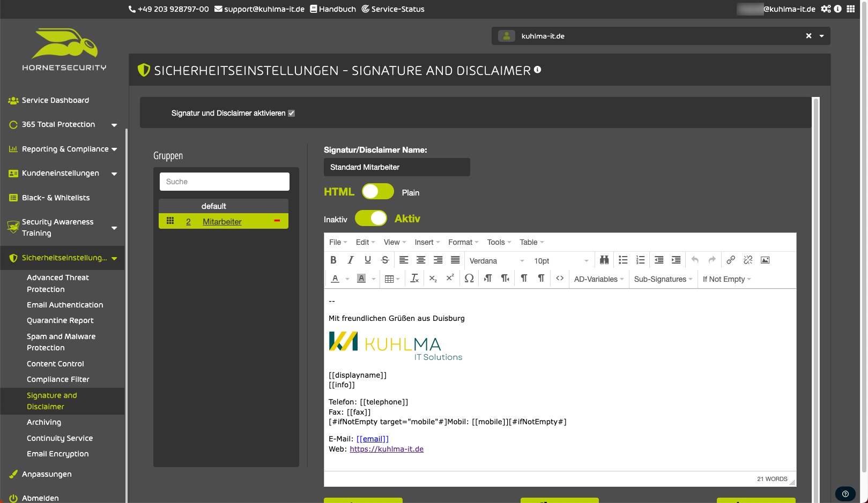Insert bullet list

[623, 260]
